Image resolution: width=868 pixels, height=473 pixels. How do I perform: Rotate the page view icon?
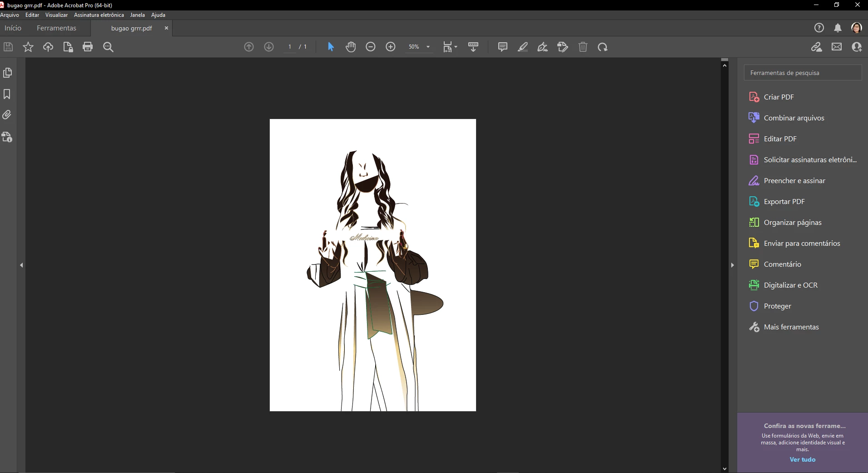[x=603, y=47]
